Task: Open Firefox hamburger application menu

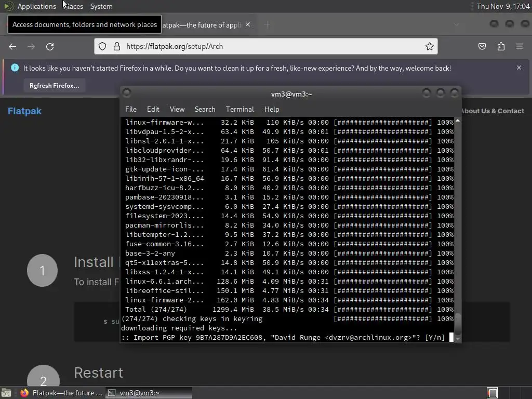Action: 520,46
